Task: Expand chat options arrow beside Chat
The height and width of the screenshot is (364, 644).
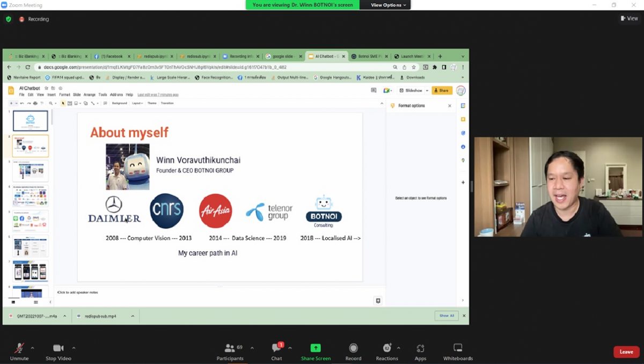Action: coord(290,348)
